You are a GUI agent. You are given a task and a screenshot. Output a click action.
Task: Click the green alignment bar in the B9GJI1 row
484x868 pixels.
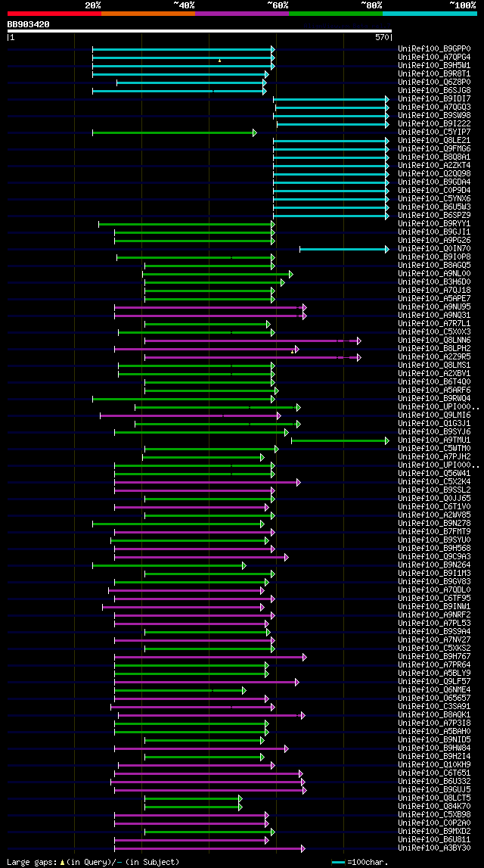(x=194, y=232)
